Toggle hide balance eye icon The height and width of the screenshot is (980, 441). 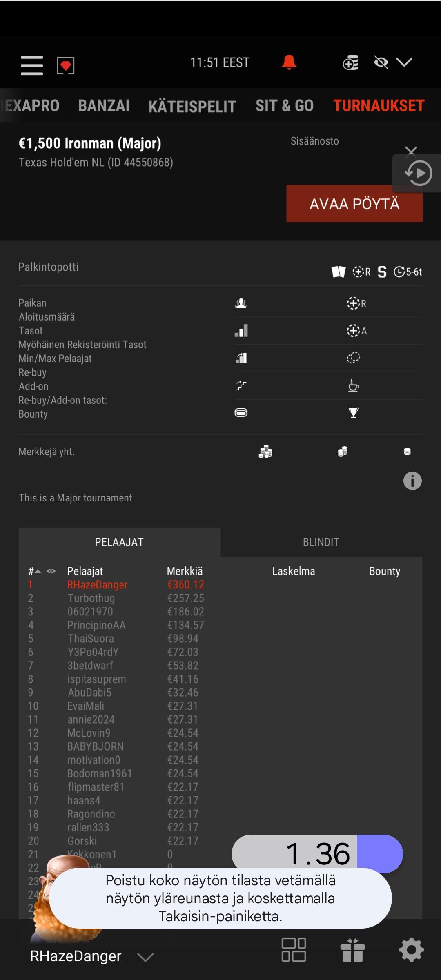[x=381, y=62]
